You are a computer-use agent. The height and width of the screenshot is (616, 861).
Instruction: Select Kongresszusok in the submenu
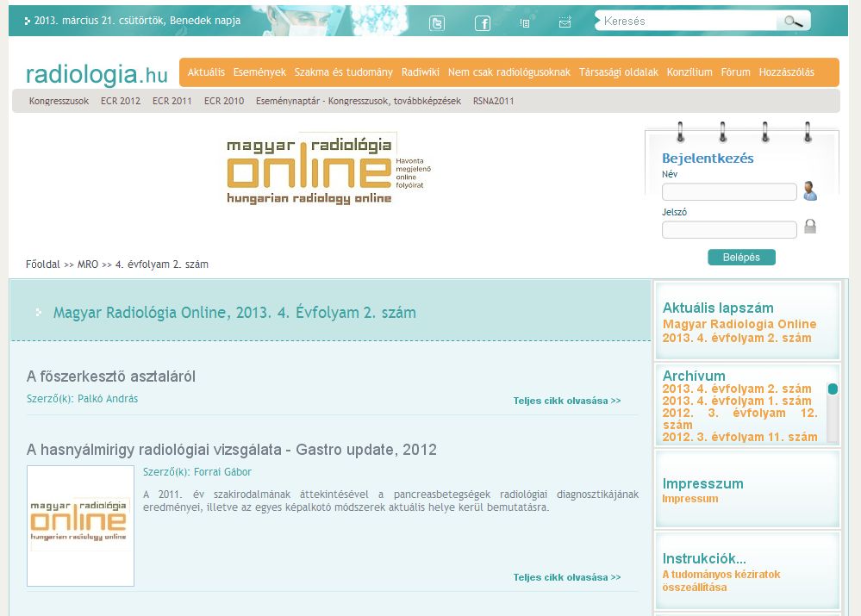[x=59, y=101]
